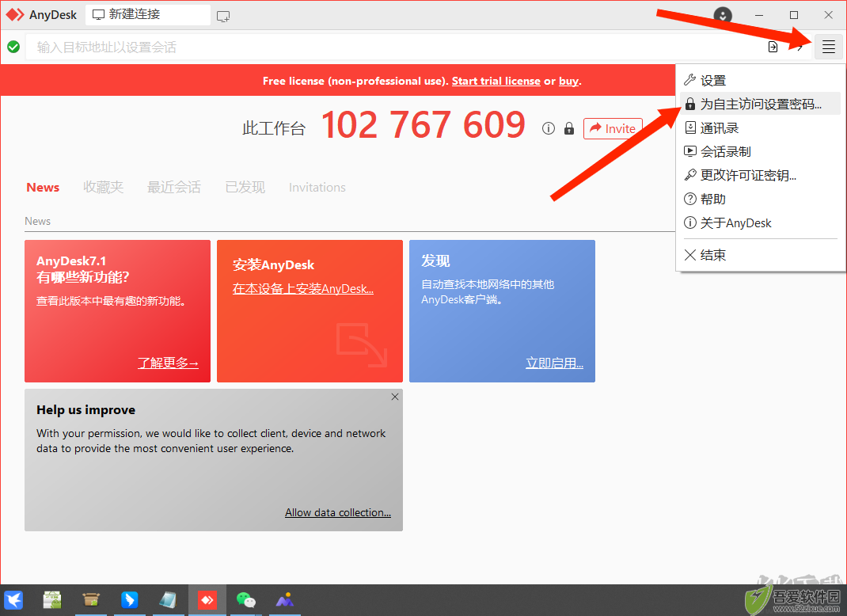Open the blue bird app on taskbar
The width and height of the screenshot is (847, 616).
point(13,600)
